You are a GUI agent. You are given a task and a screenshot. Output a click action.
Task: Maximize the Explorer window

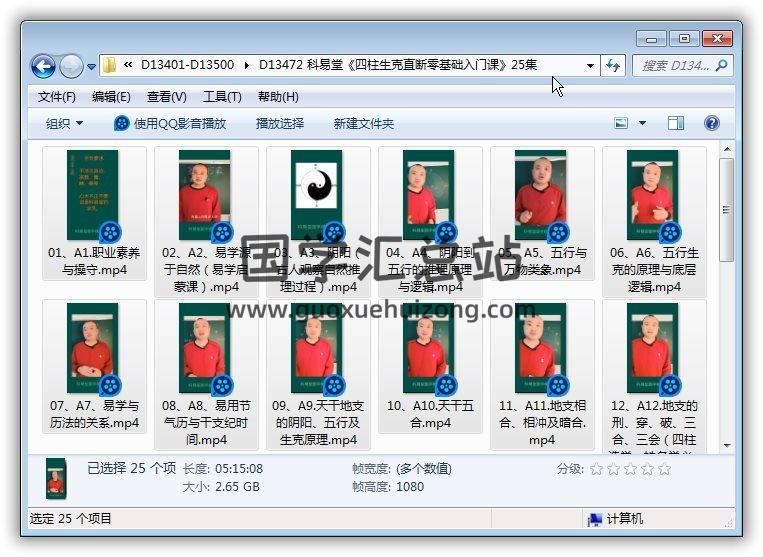click(x=684, y=38)
